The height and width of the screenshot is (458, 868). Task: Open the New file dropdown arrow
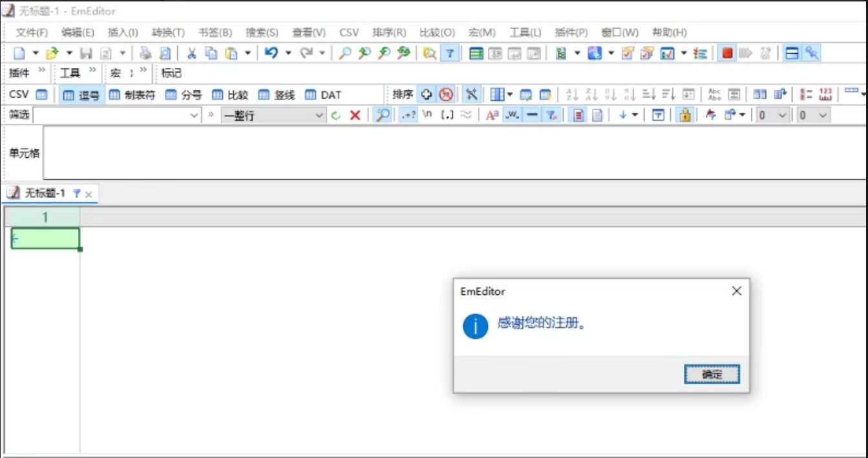(x=36, y=53)
